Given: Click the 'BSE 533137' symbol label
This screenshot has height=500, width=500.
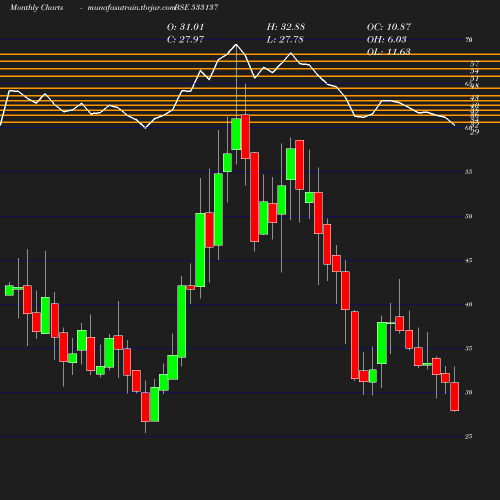Looking at the screenshot, I should 196,7.
